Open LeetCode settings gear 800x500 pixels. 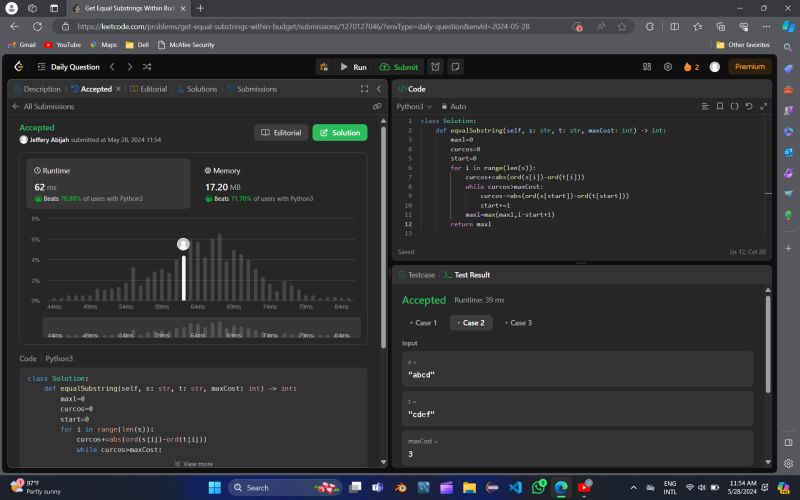(667, 67)
